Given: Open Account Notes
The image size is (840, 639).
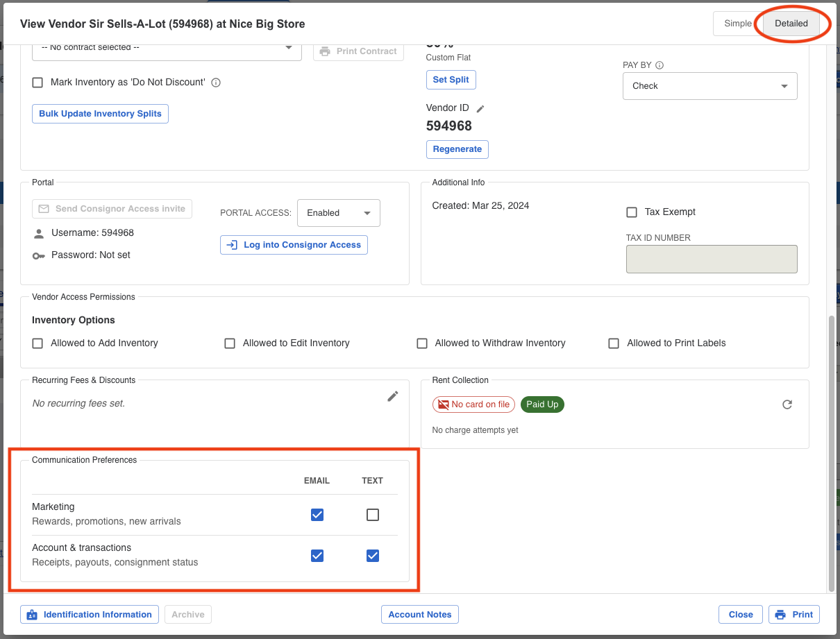Looking at the screenshot, I should (x=420, y=615).
